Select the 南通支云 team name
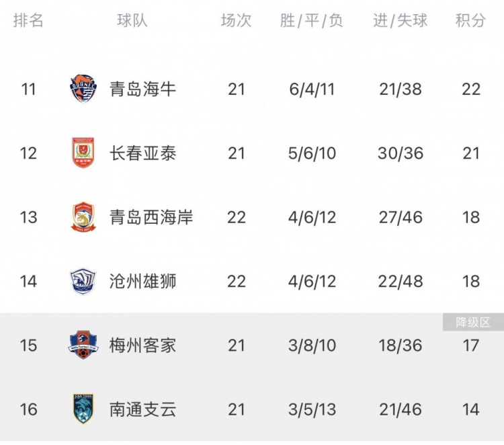 [142, 409]
